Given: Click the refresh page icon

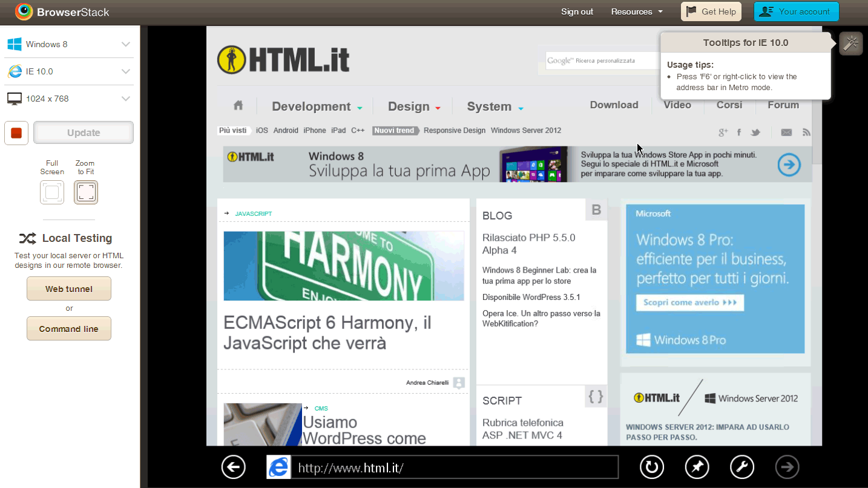Looking at the screenshot, I should [x=651, y=467].
